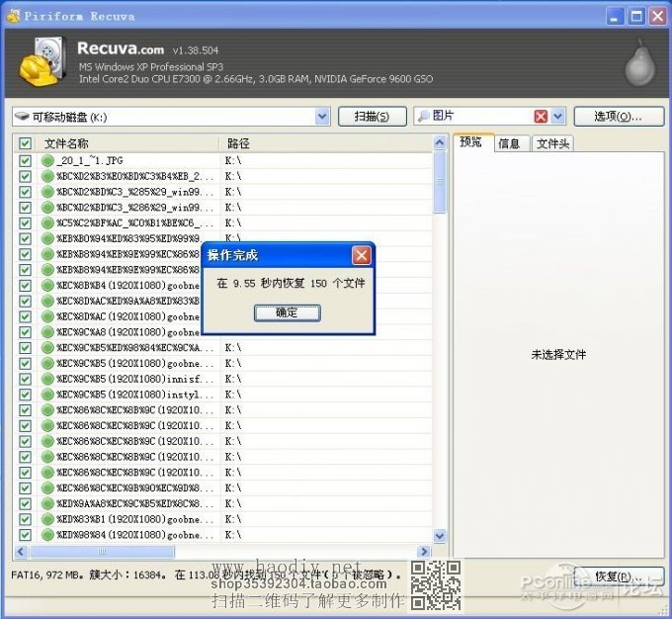Toggle the select-all checkbox in header

(x=26, y=143)
